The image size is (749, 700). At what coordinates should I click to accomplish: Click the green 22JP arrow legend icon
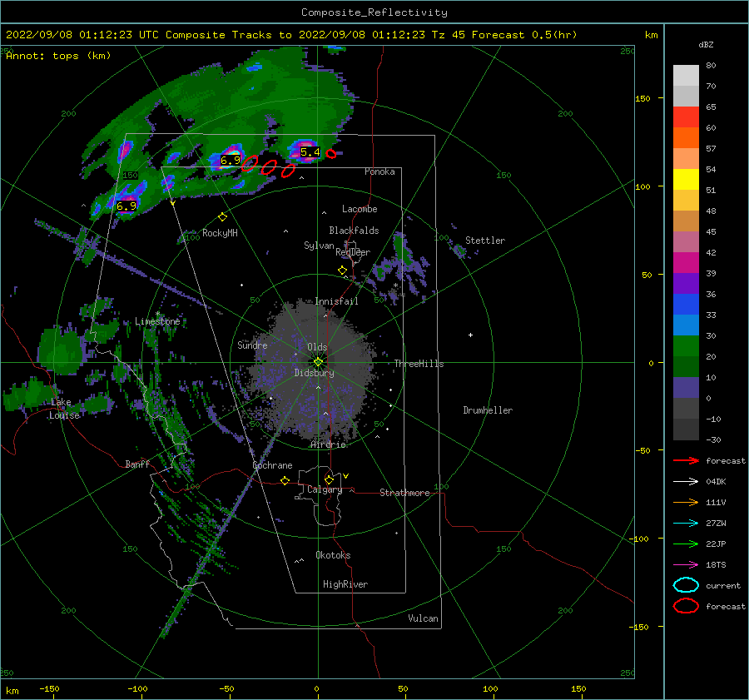point(686,544)
